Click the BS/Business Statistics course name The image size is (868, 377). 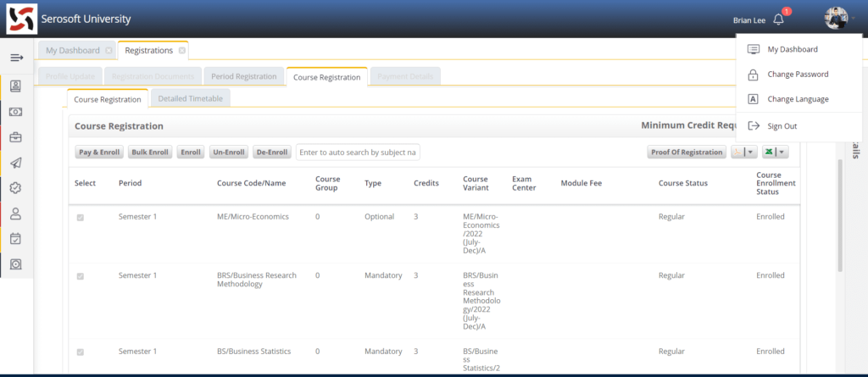[253, 351]
